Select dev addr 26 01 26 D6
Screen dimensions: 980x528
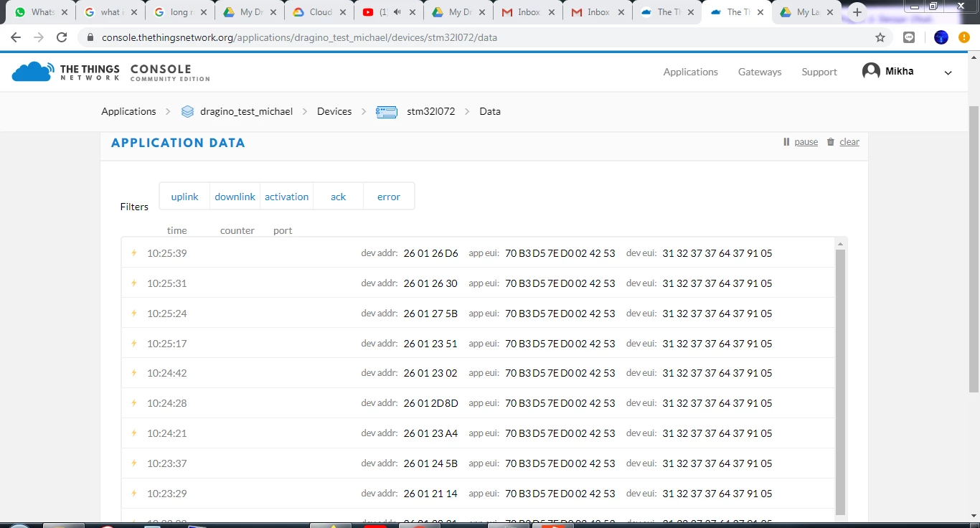coord(430,253)
